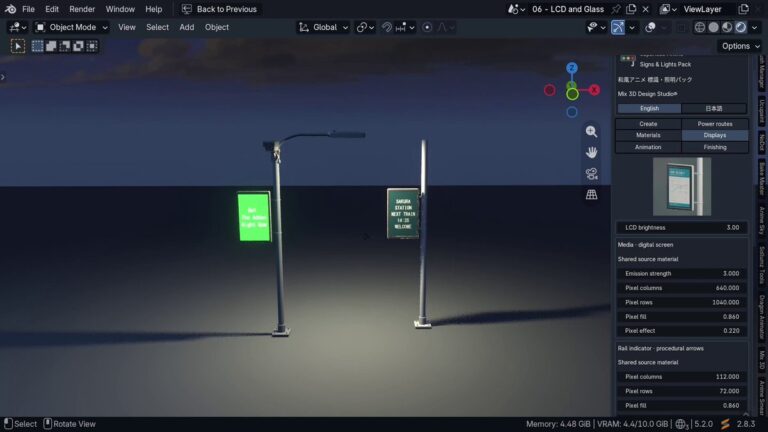Viewport: 768px width, 432px height.
Task: Click the negative Z axis gizmo circle
Action: (572, 112)
